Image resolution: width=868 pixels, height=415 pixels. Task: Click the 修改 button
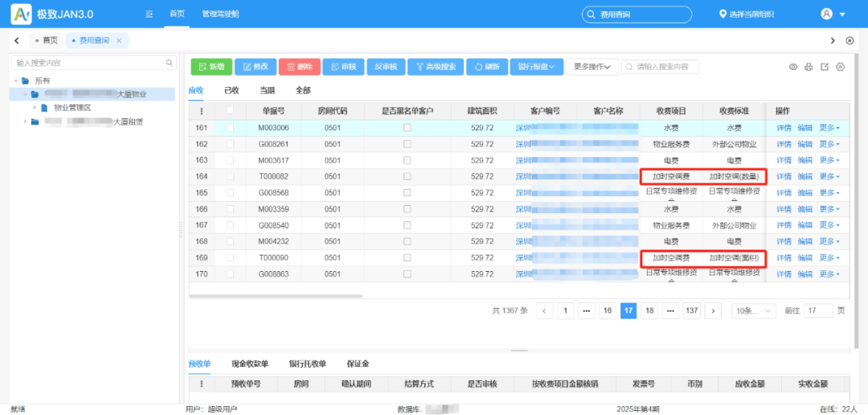(256, 67)
